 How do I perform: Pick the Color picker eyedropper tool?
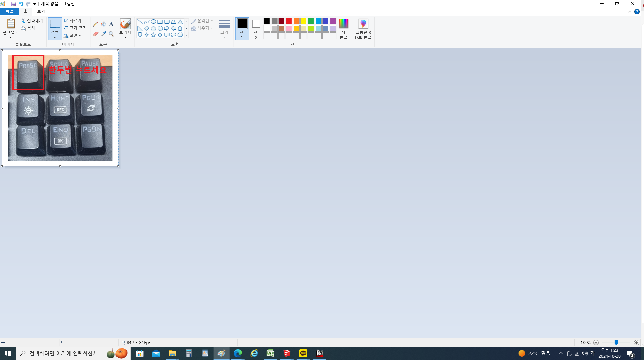click(x=103, y=34)
